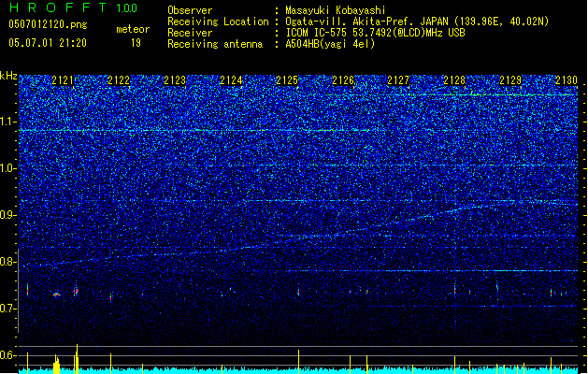Click the 1.0 kHz axis tick label

[8, 168]
